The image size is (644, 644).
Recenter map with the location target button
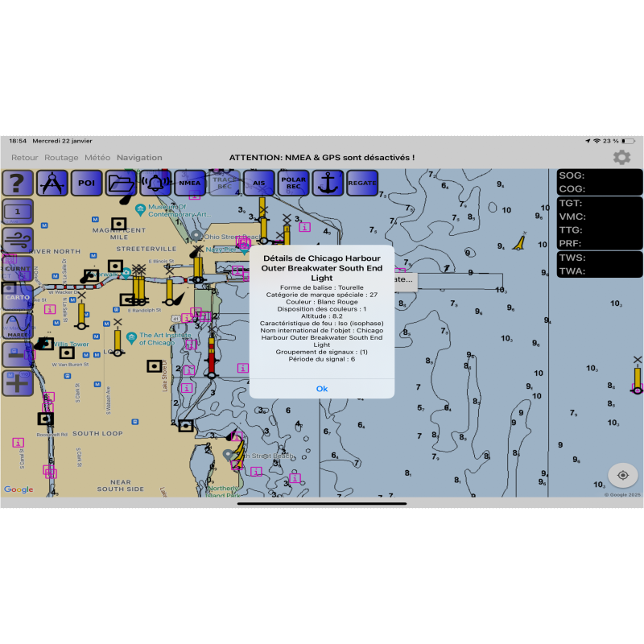coord(622,475)
